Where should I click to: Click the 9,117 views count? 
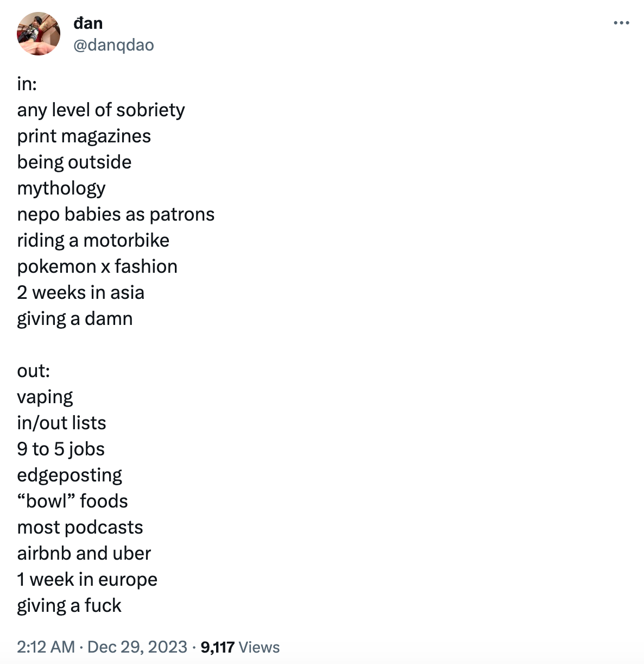(216, 647)
